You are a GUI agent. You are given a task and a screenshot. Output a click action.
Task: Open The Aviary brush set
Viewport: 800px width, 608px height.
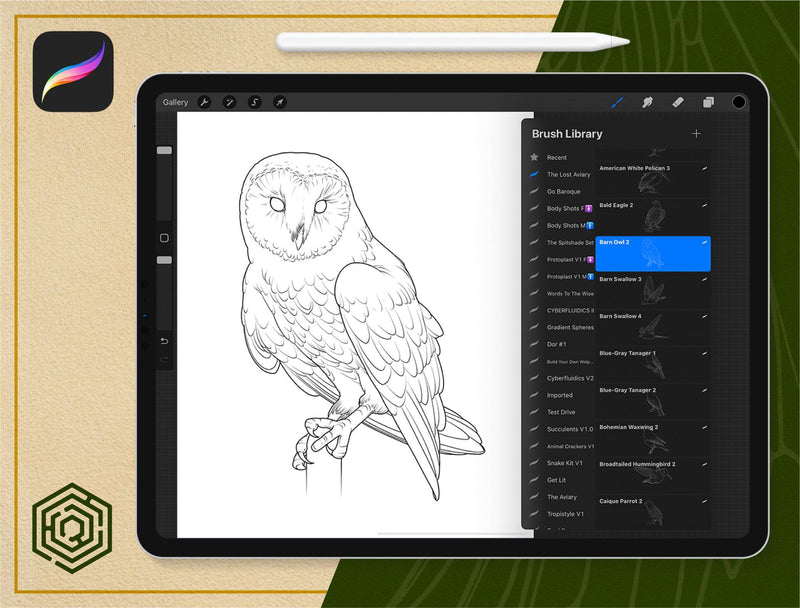click(561, 497)
